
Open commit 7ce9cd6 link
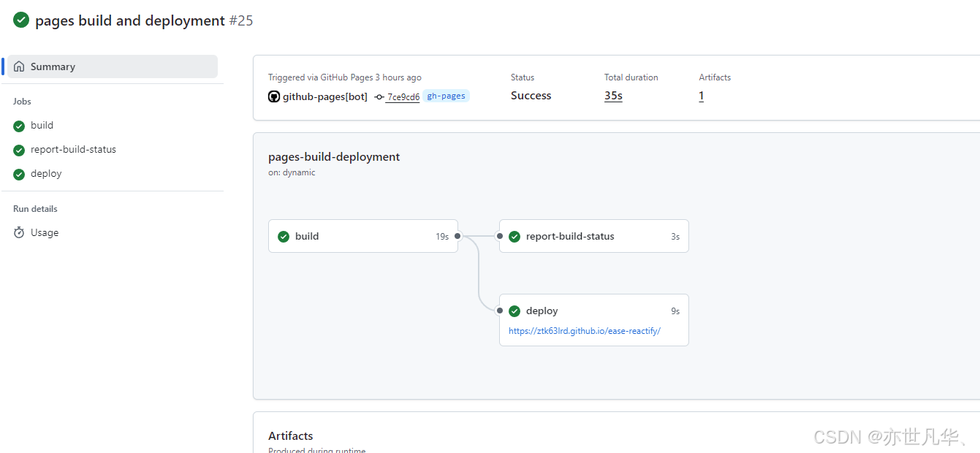(403, 96)
